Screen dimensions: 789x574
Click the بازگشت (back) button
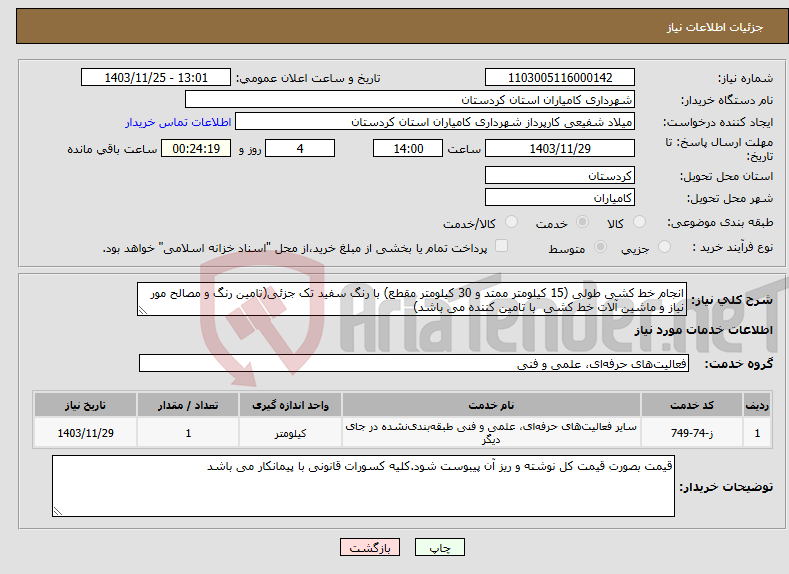click(370, 547)
